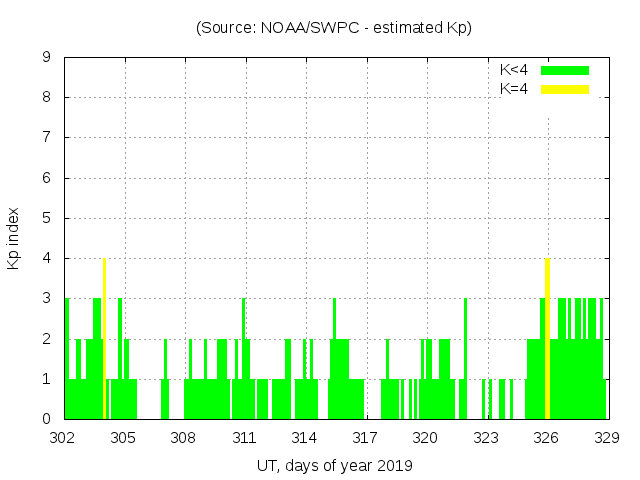Screen dimensions: 640x480
Task: Click the y-axis tick label 9
Action: [47, 58]
